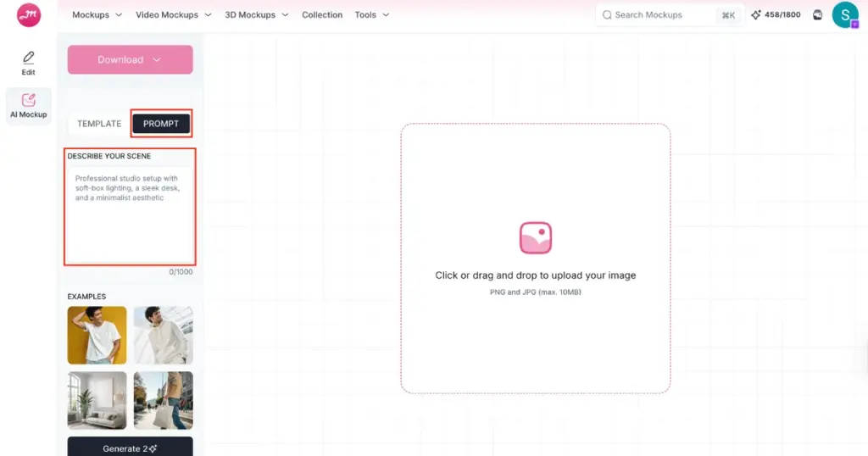This screenshot has width=868, height=456.
Task: Open the Download dropdown button
Action: [130, 60]
